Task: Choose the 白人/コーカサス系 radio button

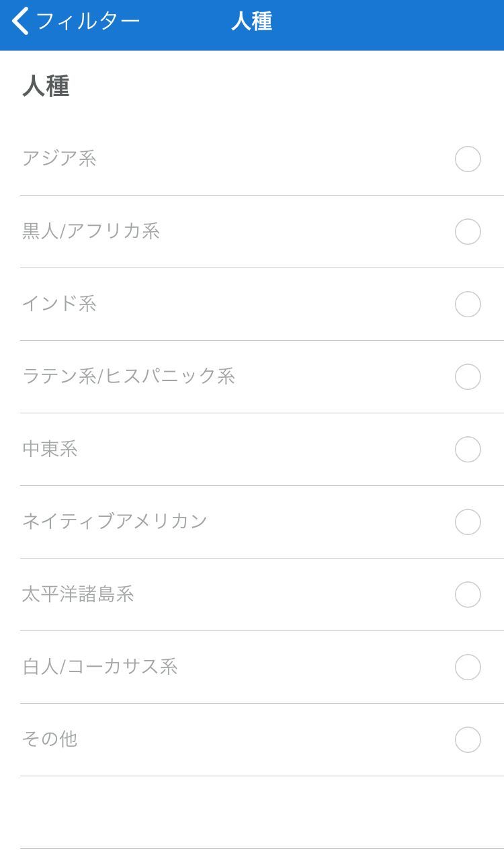Action: (x=468, y=667)
